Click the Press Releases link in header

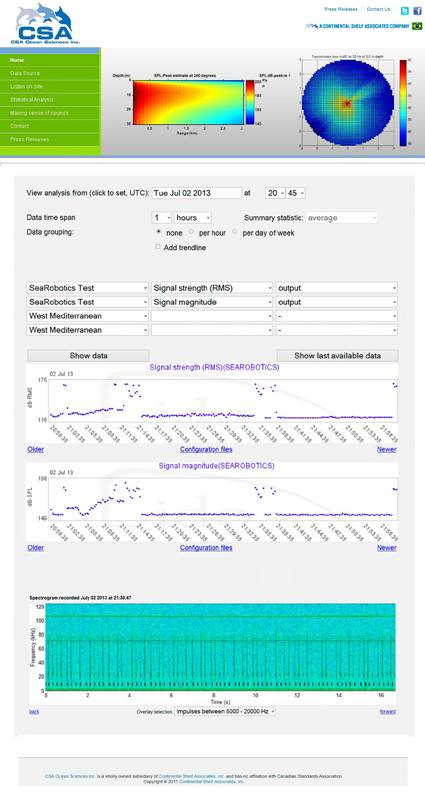tap(340, 9)
